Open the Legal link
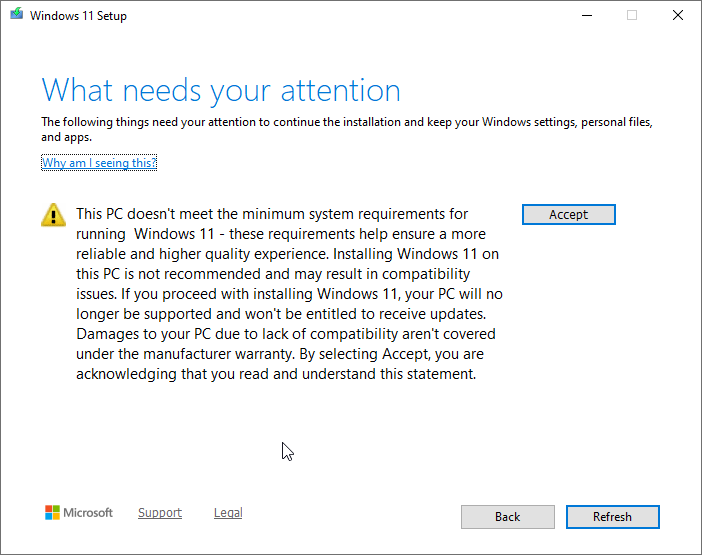Viewport: 702px width, 555px height. coord(228,513)
